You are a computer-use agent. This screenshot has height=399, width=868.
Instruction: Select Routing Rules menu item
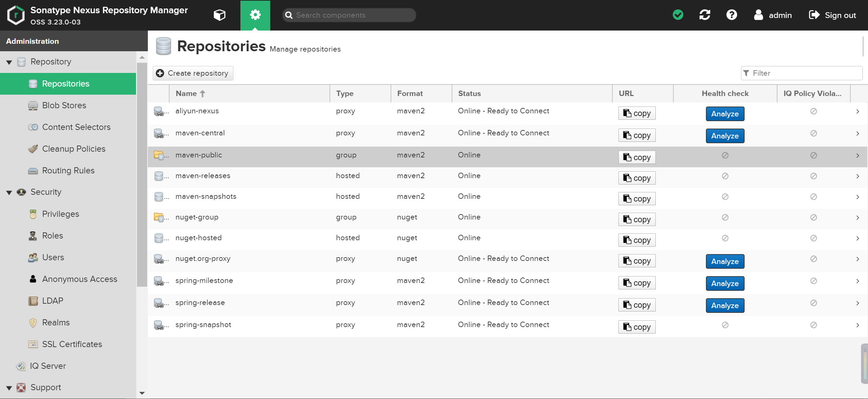68,171
